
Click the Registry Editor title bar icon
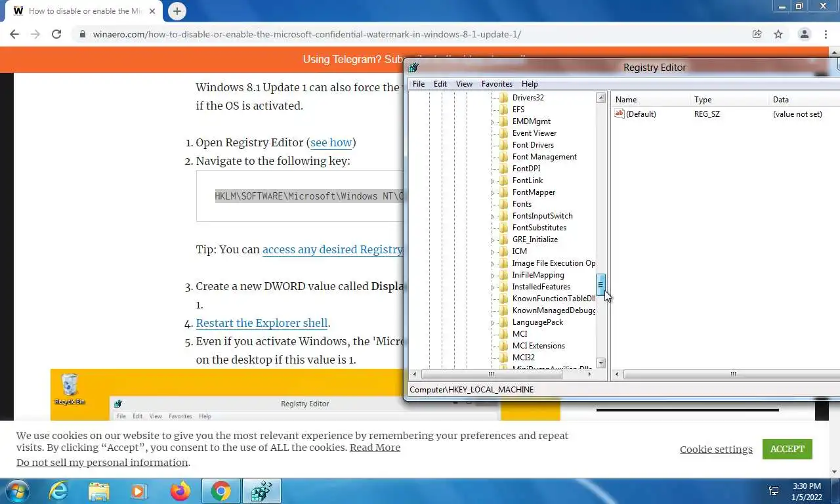click(413, 67)
